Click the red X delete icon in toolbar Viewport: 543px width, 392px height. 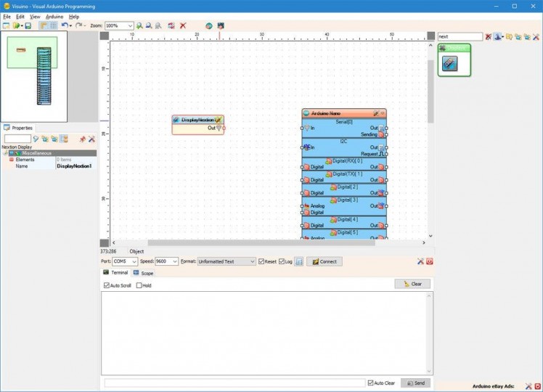183,25
